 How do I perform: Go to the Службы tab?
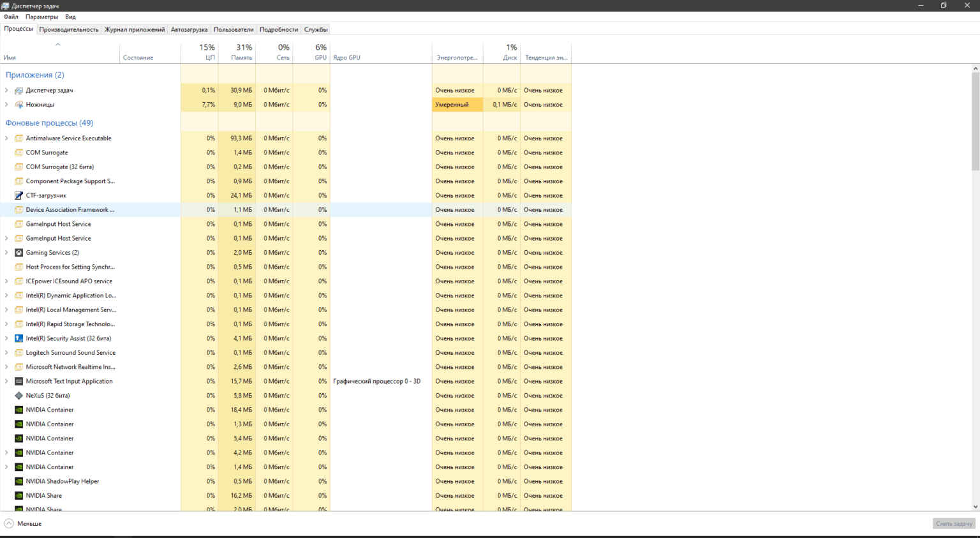tap(316, 29)
